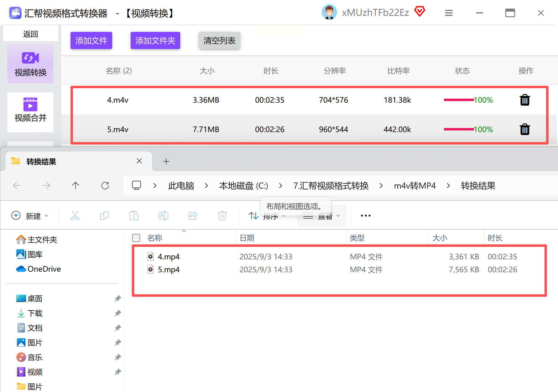Open the 查看 view options dropdown
Image resolution: width=558 pixels, height=392 pixels.
pos(322,216)
